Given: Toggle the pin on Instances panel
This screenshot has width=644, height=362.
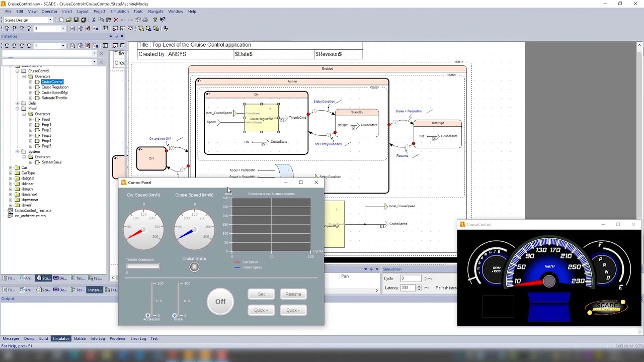Looking at the screenshot, I should pos(116,36).
